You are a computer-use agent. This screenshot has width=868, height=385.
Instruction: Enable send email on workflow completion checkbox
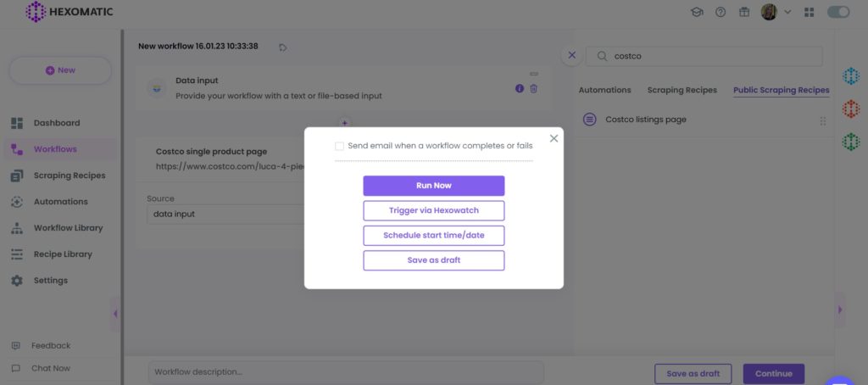tap(339, 146)
